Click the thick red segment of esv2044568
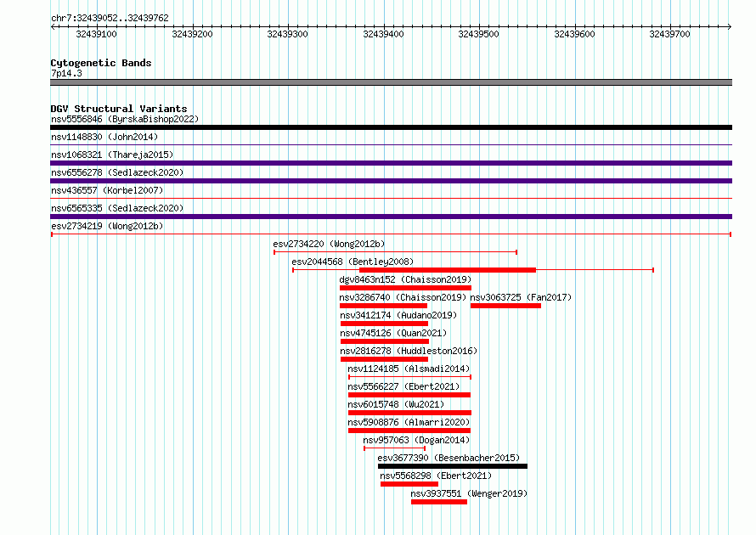Viewport: 756px width, 535px height. (448, 270)
